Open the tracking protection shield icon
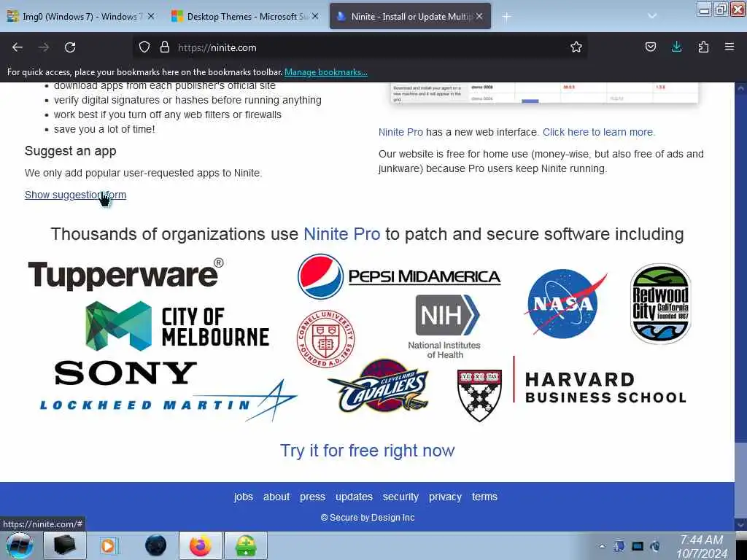Image resolution: width=747 pixels, height=560 pixels. click(x=144, y=47)
